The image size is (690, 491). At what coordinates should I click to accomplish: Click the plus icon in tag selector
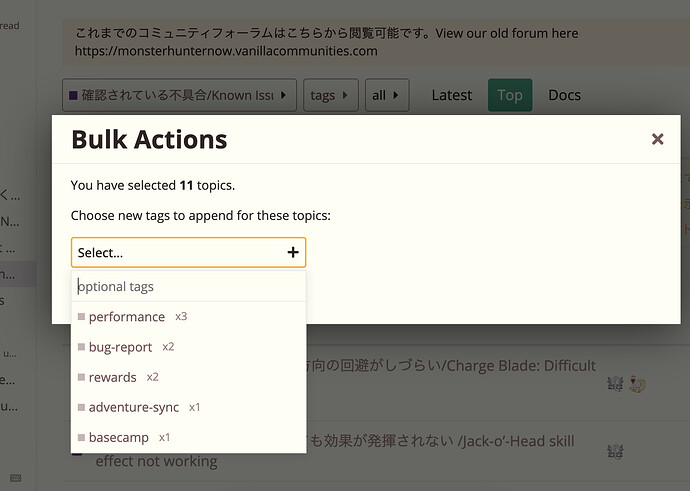coord(293,252)
